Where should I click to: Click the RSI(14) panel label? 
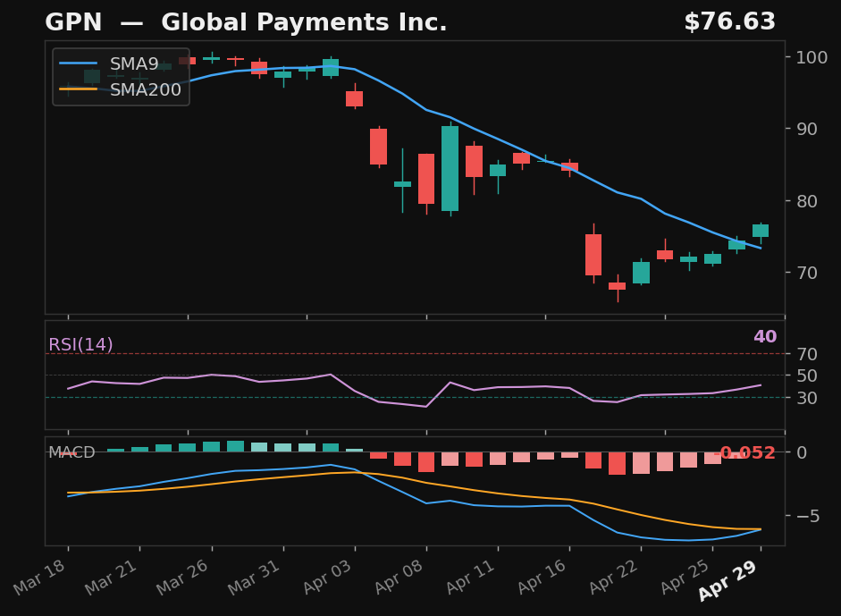[x=80, y=344]
